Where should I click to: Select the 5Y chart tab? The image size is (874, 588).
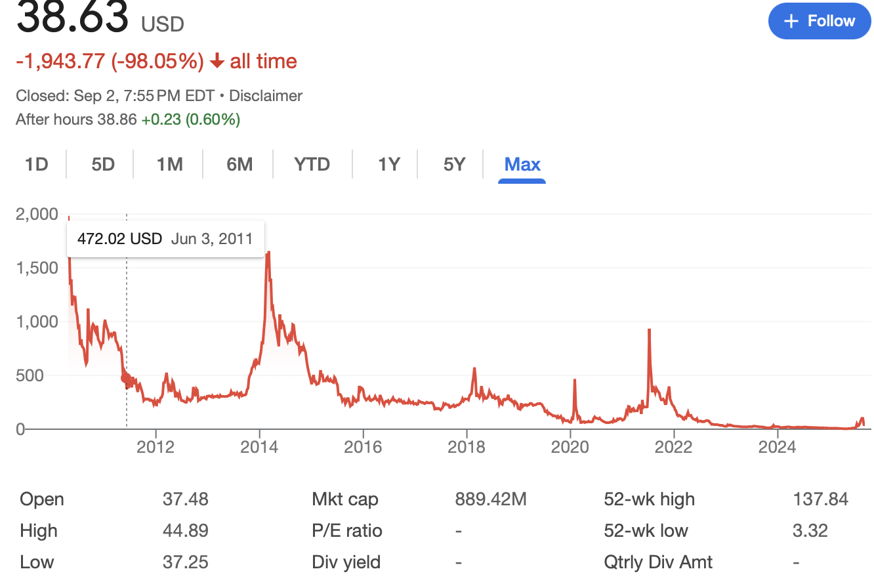point(454,164)
